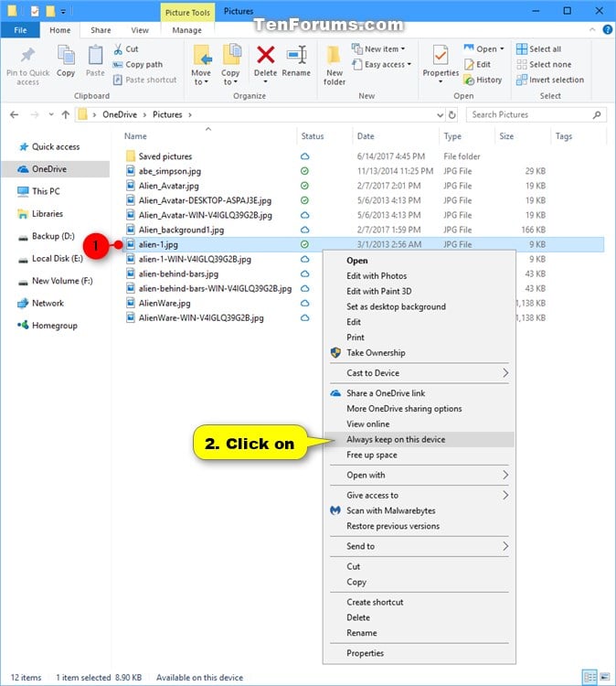Switch to the View ribbon tab
Image resolution: width=616 pixels, height=686 pixels.
140,30
